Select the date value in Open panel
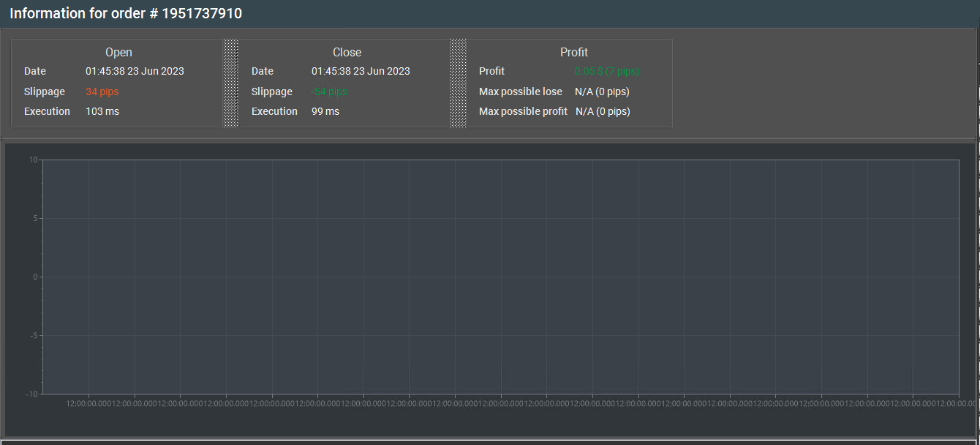980x445 pixels. point(135,71)
